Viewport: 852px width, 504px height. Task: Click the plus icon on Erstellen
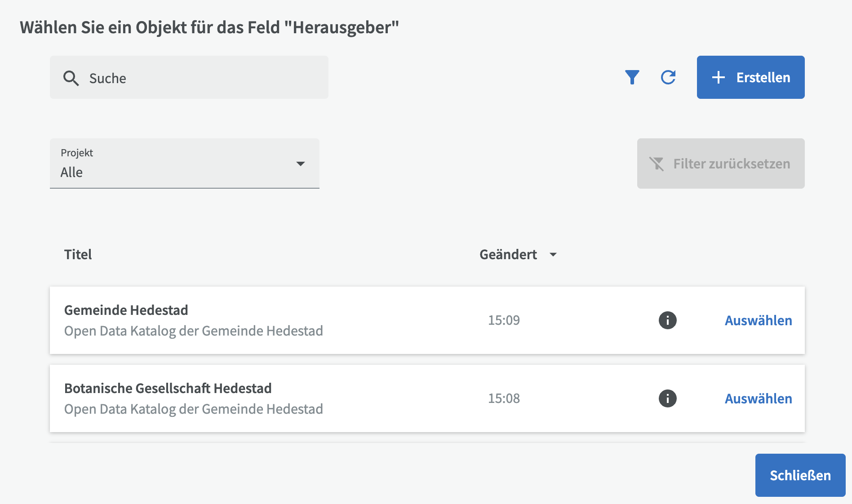pyautogui.click(x=719, y=77)
